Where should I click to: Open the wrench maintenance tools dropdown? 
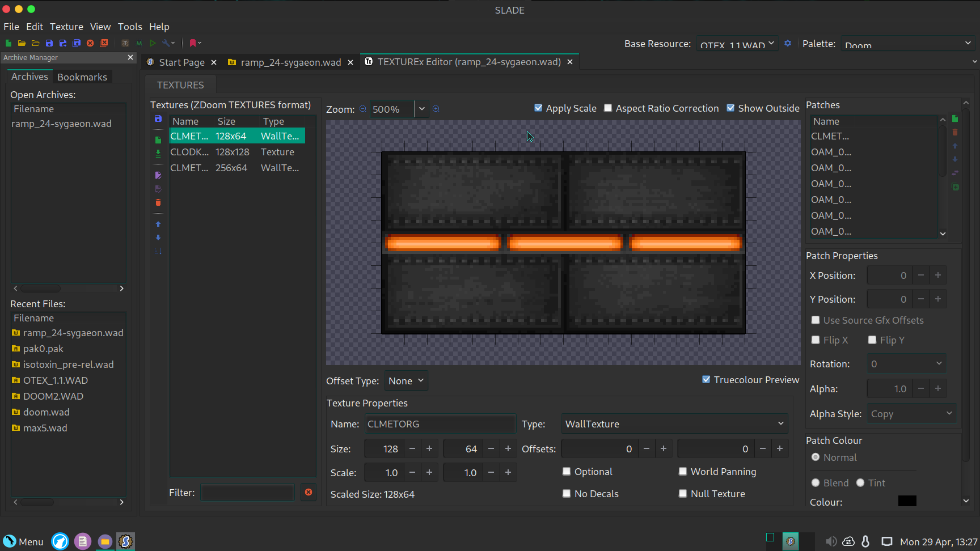point(168,43)
